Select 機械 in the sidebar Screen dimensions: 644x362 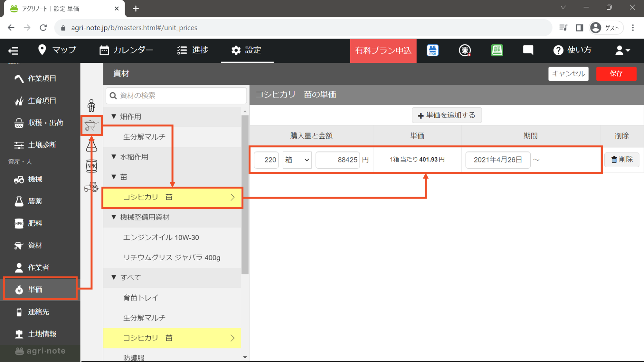click(x=40, y=179)
